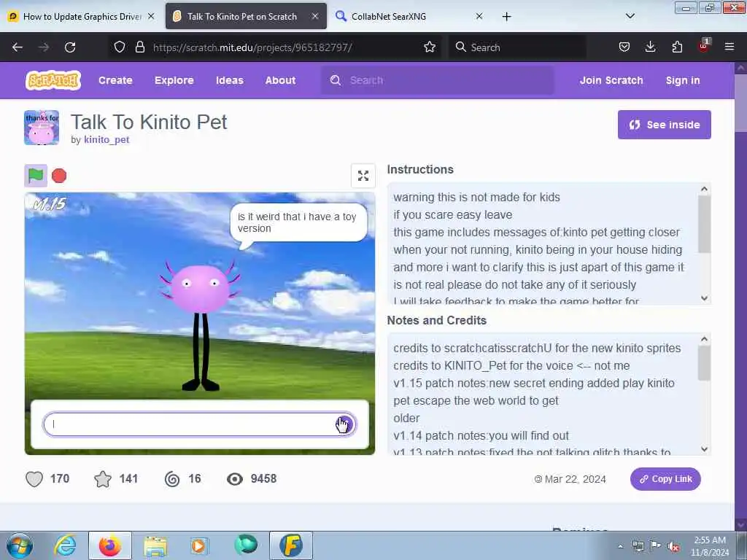This screenshot has width=747, height=560.
Task: Enter fullscreen mode for the Scratch stage
Action: (x=363, y=176)
